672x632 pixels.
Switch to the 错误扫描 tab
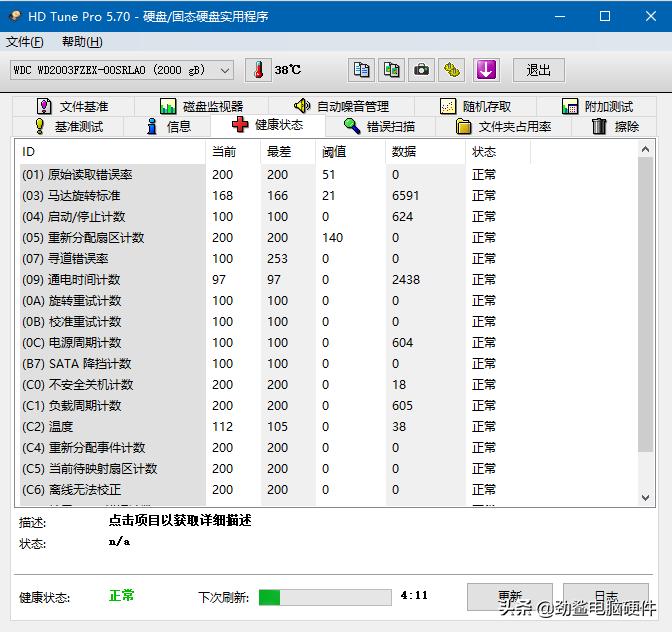pos(380,127)
